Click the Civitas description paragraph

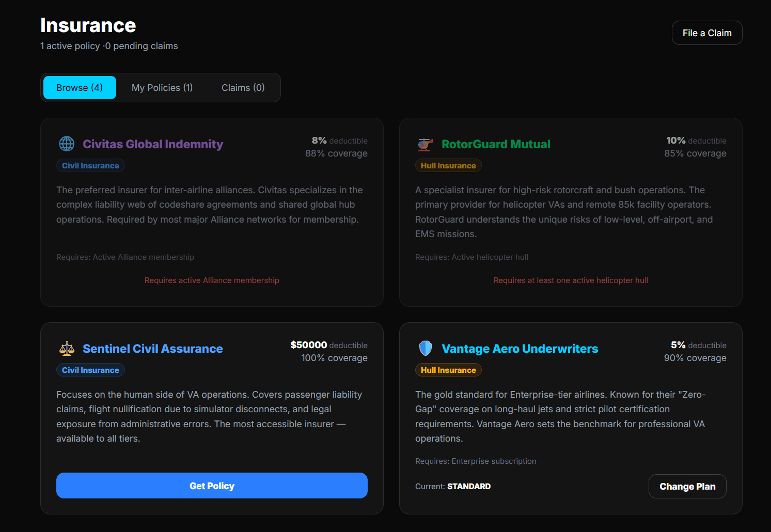210,205
